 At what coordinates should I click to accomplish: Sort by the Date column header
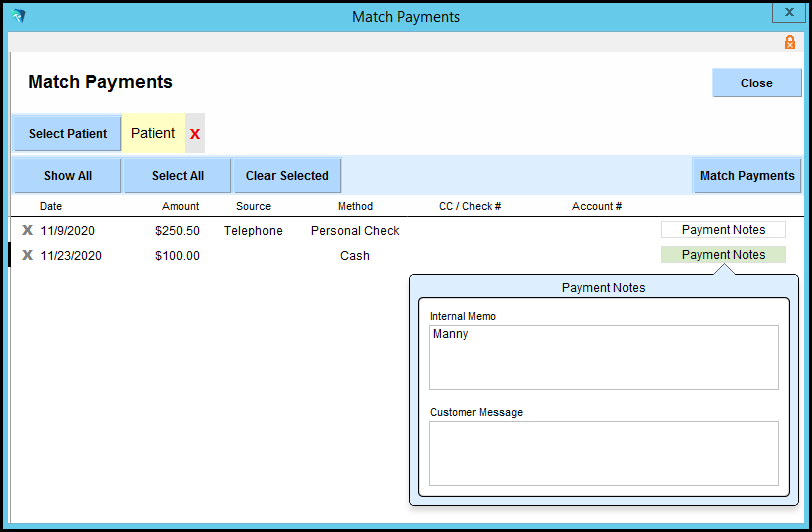coord(51,206)
